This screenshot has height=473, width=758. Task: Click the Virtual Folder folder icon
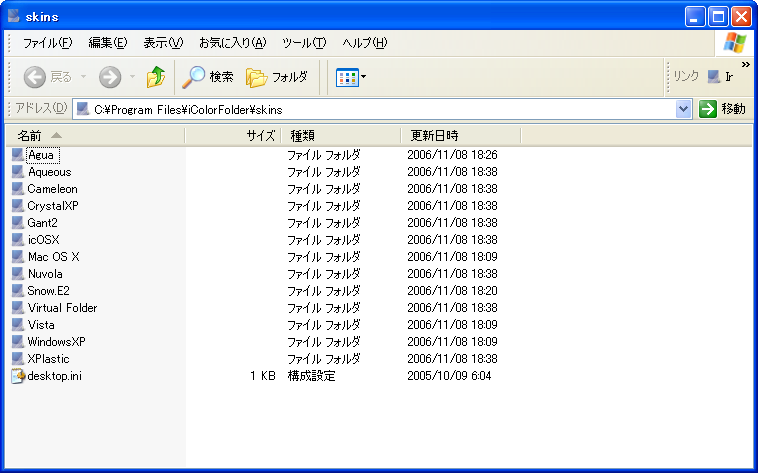18,308
